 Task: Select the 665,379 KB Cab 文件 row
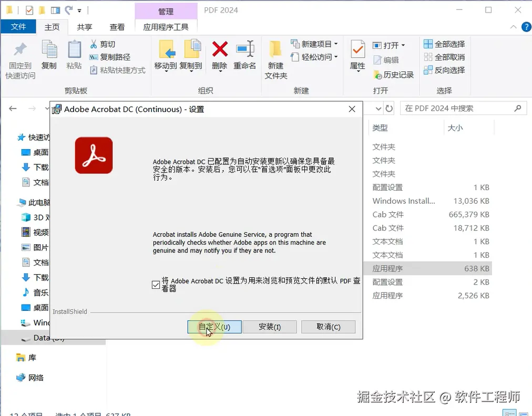(x=428, y=214)
